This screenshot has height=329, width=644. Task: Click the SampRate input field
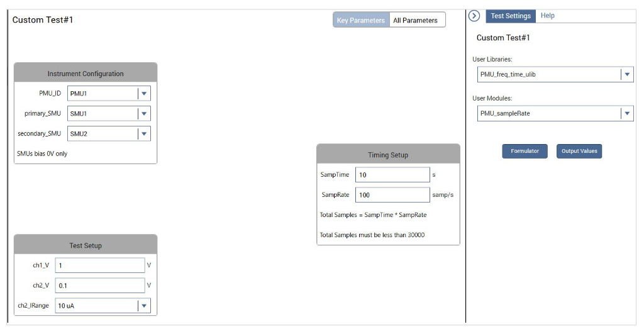click(392, 195)
